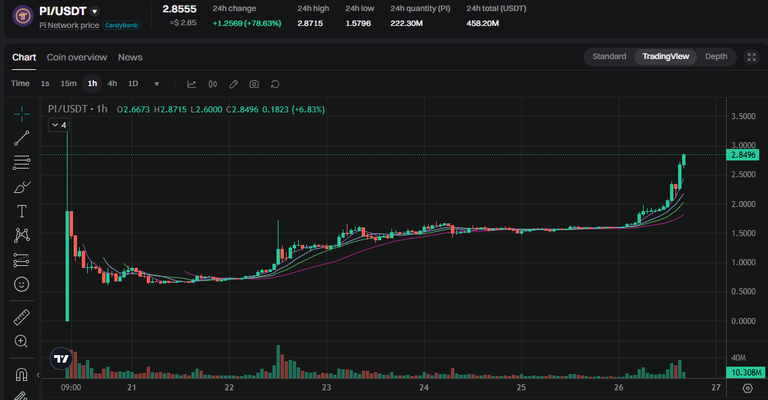The image size is (768, 400).
Task: Click the 3.5000 price axis label
Action: click(x=743, y=116)
